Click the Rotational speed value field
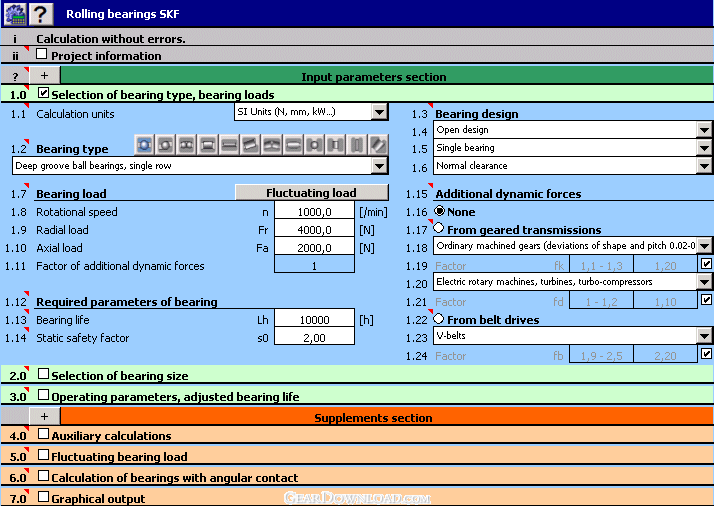 pyautogui.click(x=314, y=212)
